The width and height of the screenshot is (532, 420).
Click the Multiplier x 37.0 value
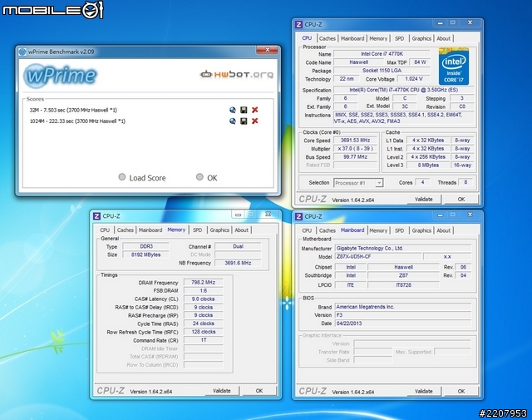pyautogui.click(x=355, y=149)
